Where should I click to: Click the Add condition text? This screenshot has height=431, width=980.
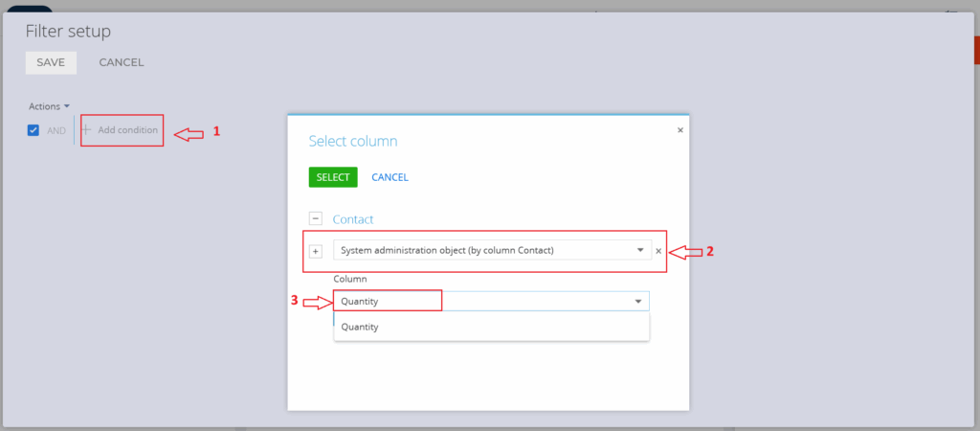pyautogui.click(x=127, y=130)
